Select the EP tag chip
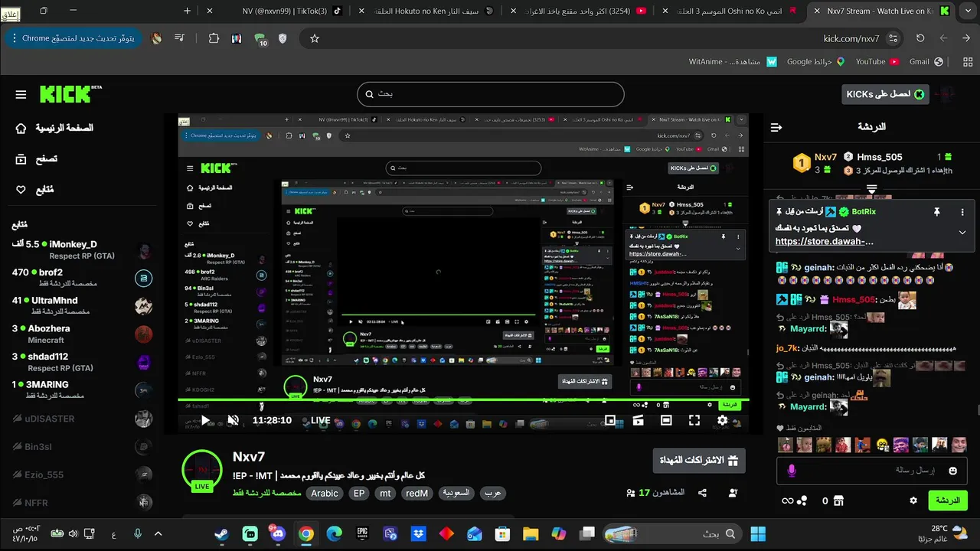This screenshot has width=980, height=551. (x=359, y=494)
